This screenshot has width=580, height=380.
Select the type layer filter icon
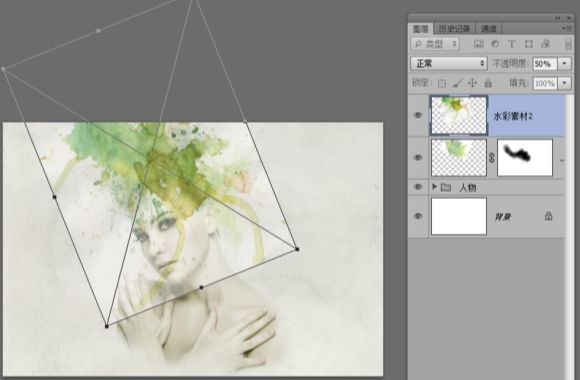(x=512, y=44)
